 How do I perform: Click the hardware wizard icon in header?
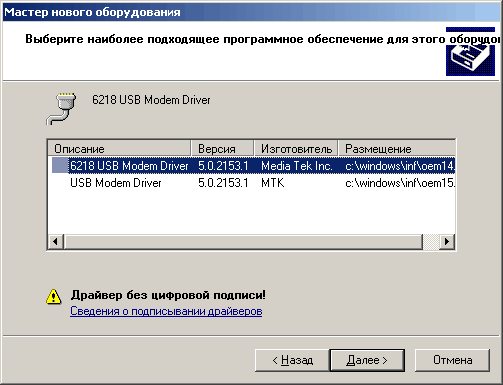[x=470, y=52]
